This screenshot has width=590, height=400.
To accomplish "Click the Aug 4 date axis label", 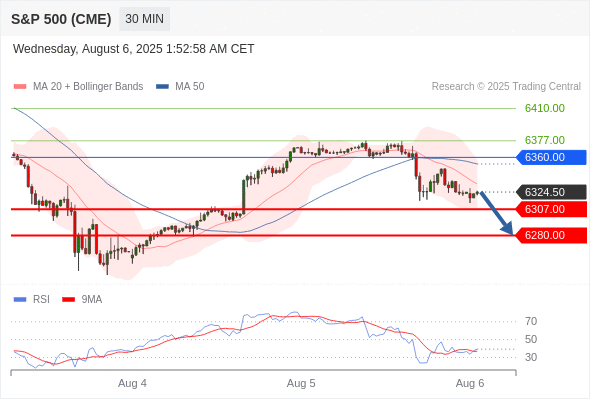I will pyautogui.click(x=132, y=383).
